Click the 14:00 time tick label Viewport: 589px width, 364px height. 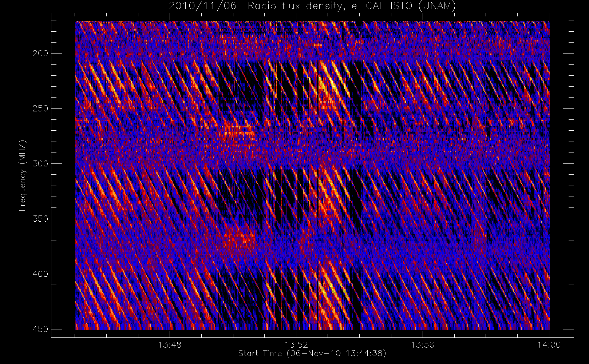pos(549,345)
